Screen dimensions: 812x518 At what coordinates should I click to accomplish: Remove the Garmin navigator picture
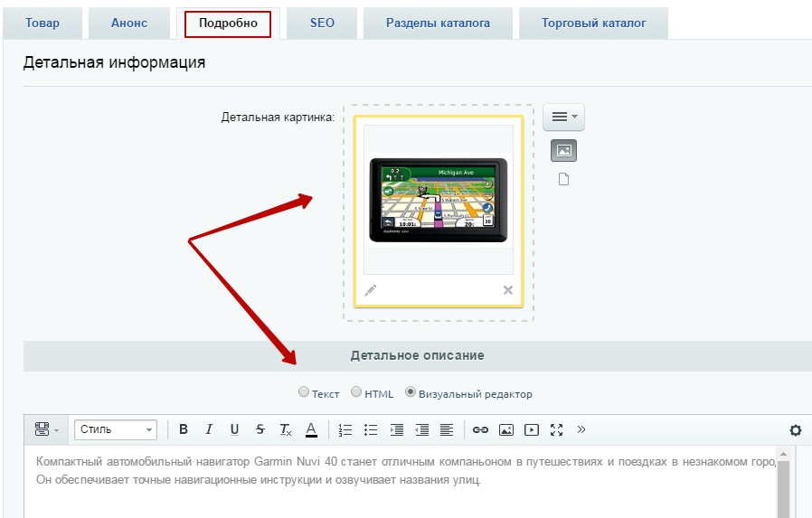click(508, 290)
